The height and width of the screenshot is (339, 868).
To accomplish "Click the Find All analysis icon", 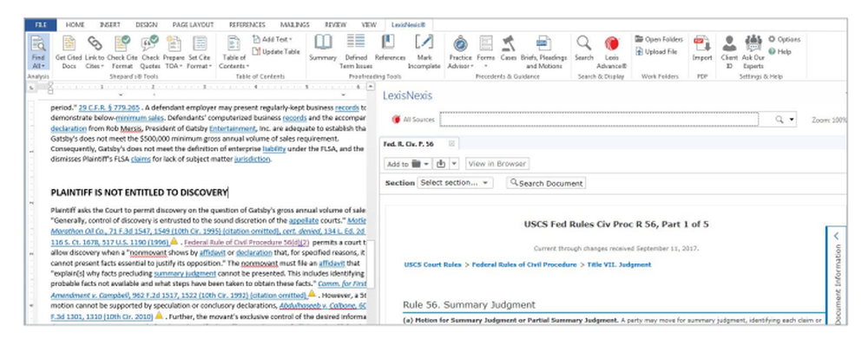I will coord(38,43).
